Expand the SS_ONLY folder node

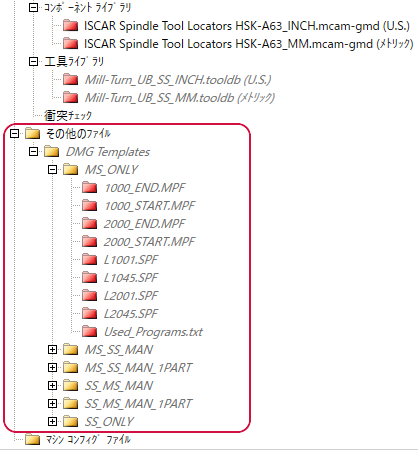click(x=52, y=422)
